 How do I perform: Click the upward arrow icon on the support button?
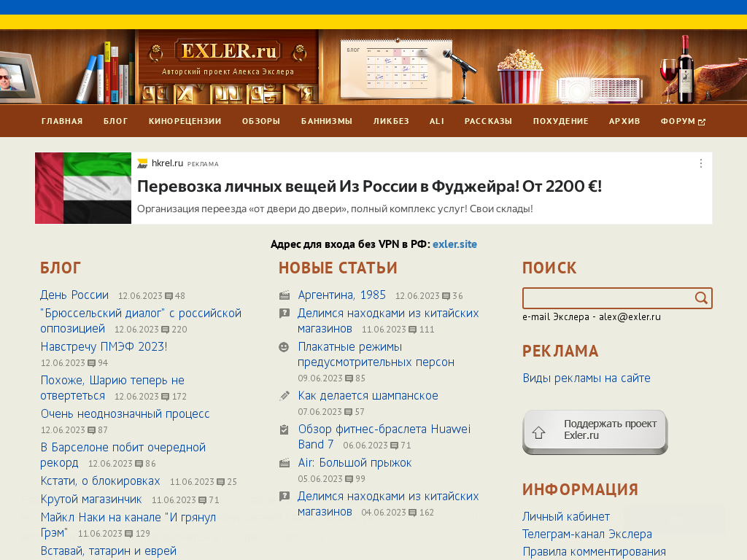click(539, 432)
